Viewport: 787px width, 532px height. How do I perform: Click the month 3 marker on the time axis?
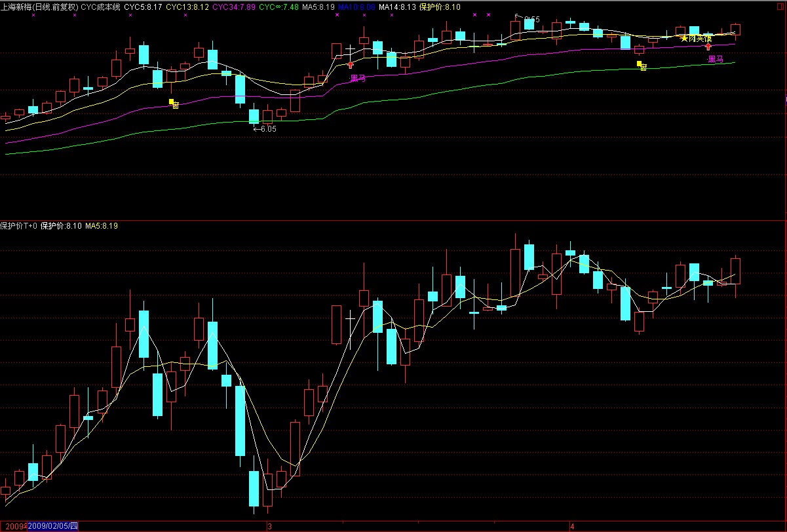coord(269,526)
